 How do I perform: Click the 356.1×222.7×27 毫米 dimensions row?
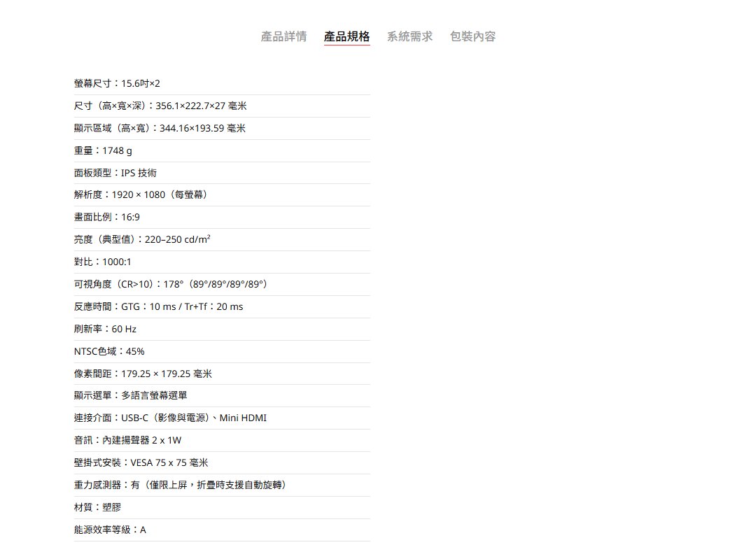(160, 106)
